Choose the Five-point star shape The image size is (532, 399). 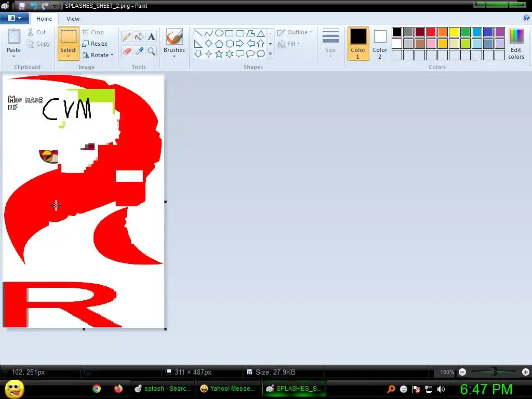pos(219,54)
